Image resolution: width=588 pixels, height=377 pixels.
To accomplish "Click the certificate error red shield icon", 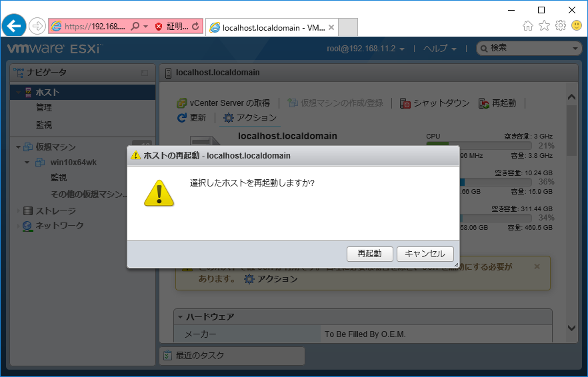I will click(159, 26).
